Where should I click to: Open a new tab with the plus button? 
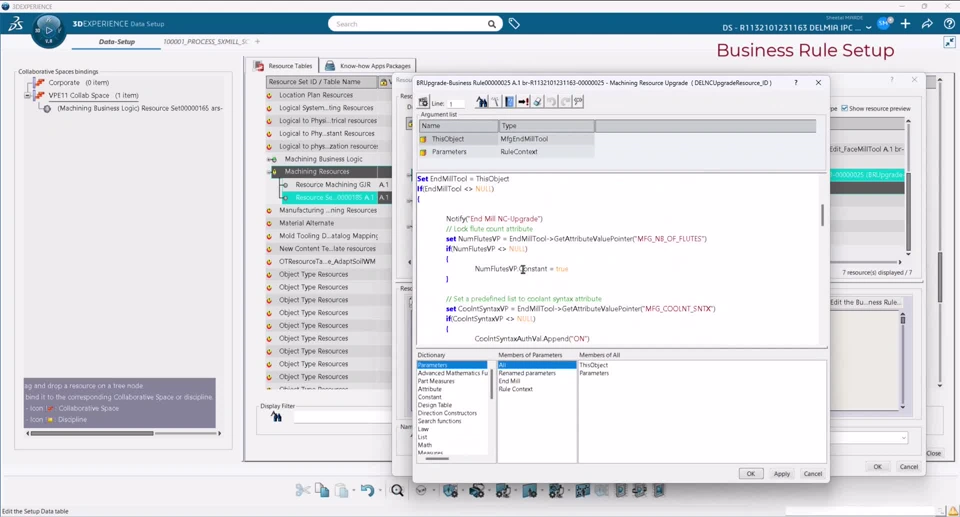click(258, 42)
